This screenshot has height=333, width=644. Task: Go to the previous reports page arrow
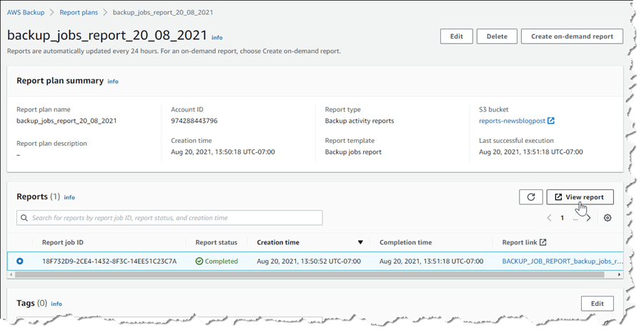point(549,218)
